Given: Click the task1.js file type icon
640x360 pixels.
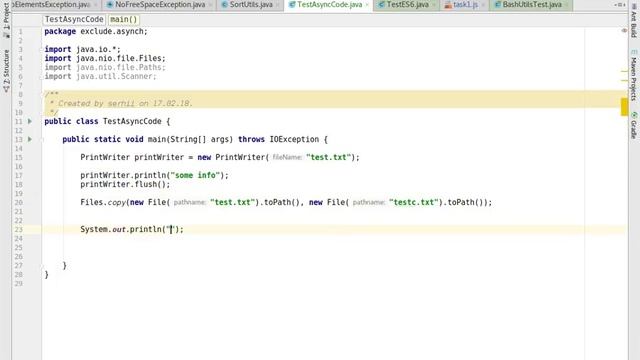Looking at the screenshot, I should pos(448,5).
